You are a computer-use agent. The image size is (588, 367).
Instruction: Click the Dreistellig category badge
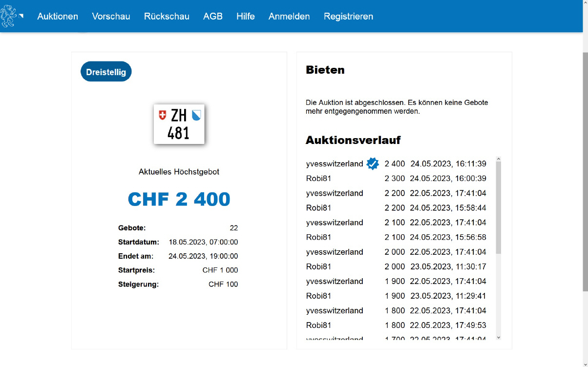[106, 72]
